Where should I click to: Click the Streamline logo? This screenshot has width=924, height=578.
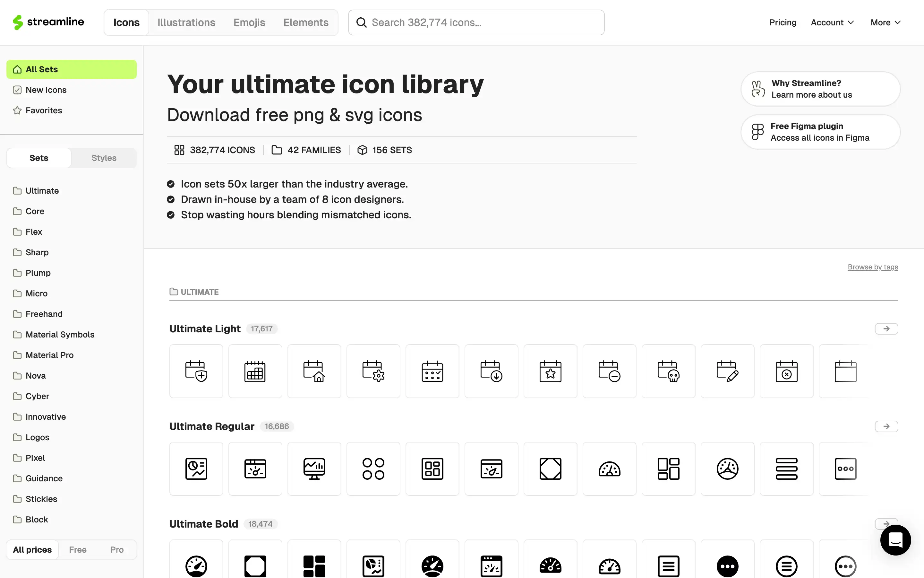48,22
